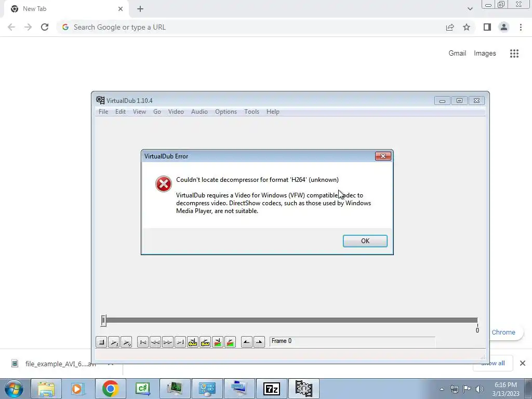The height and width of the screenshot is (399, 532).
Task: Click the Frame 0 position field
Action: tap(352, 341)
